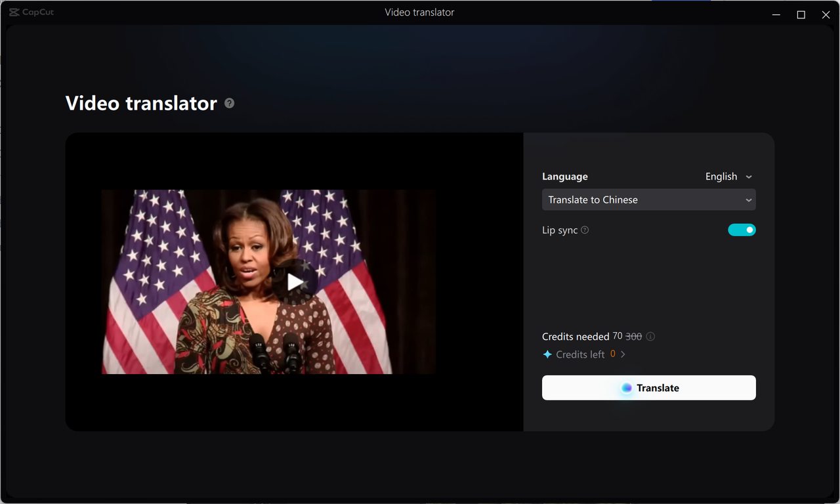Open the English source language dropdown
Viewport: 840px width, 504px height.
point(728,176)
